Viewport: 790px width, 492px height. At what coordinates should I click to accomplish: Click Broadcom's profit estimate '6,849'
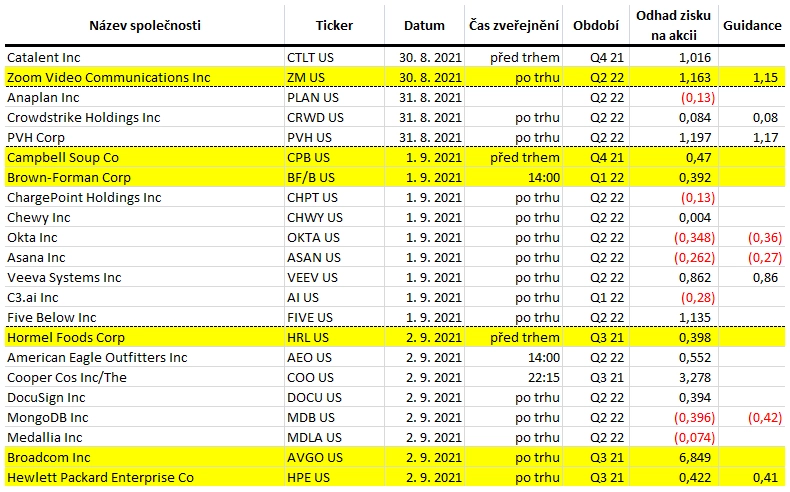[x=695, y=458]
